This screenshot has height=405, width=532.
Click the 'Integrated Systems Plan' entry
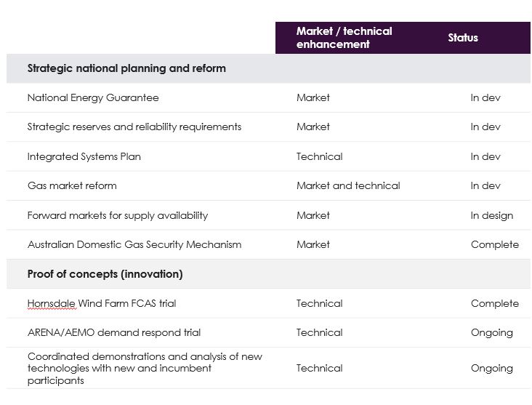(x=84, y=156)
